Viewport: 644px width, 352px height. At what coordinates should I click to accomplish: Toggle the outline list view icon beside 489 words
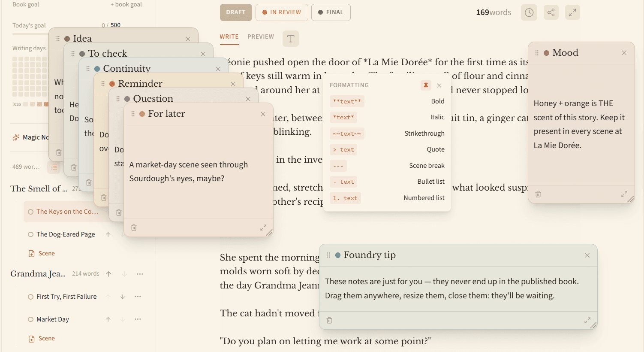point(54,167)
